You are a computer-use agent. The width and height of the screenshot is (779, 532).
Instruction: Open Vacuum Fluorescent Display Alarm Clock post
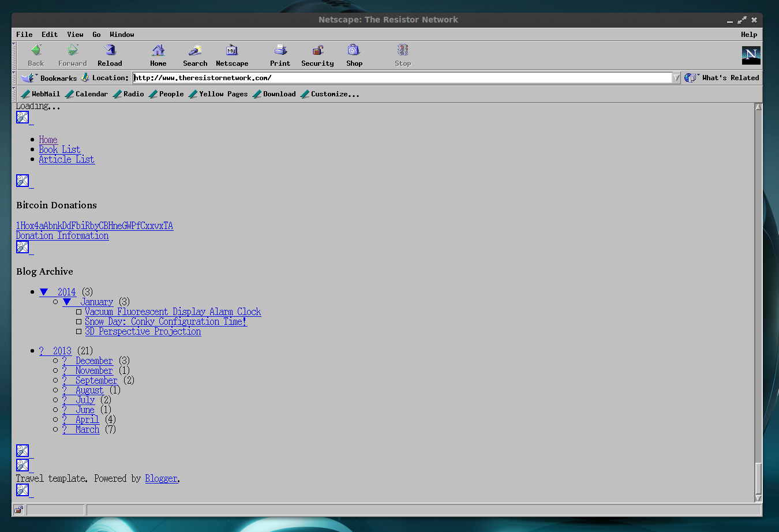(173, 312)
